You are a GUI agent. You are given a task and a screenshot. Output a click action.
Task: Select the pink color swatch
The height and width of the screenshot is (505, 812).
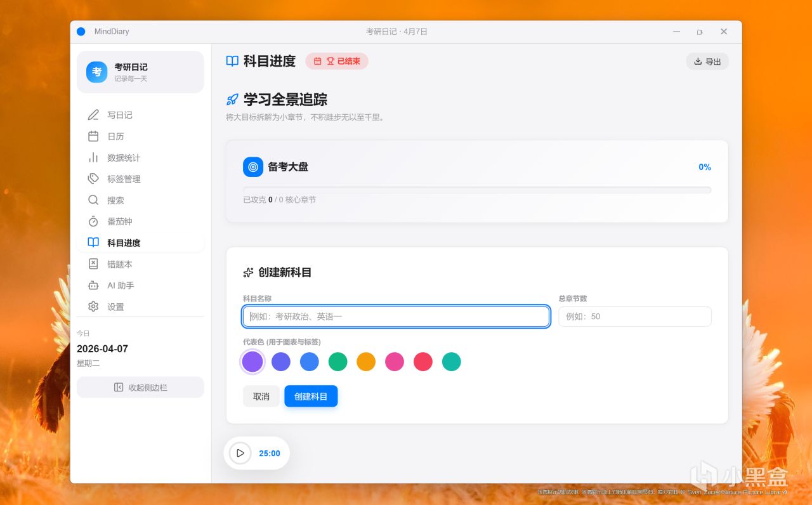tap(395, 362)
